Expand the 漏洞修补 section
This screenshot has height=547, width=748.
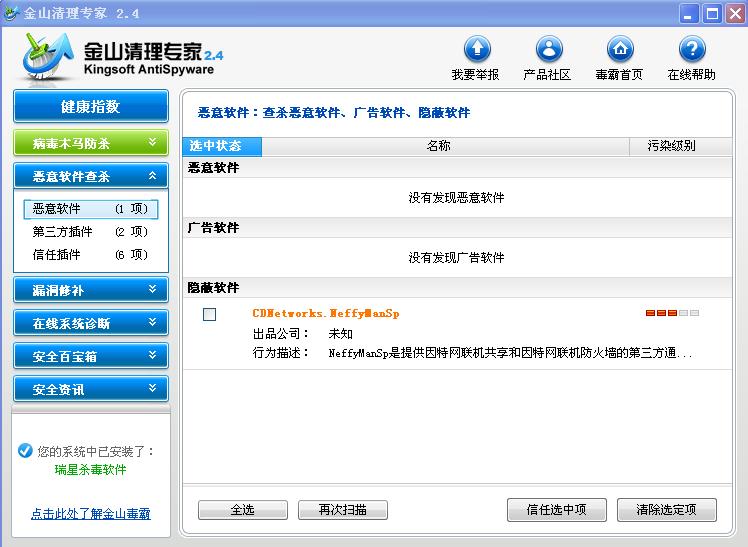(x=91, y=289)
